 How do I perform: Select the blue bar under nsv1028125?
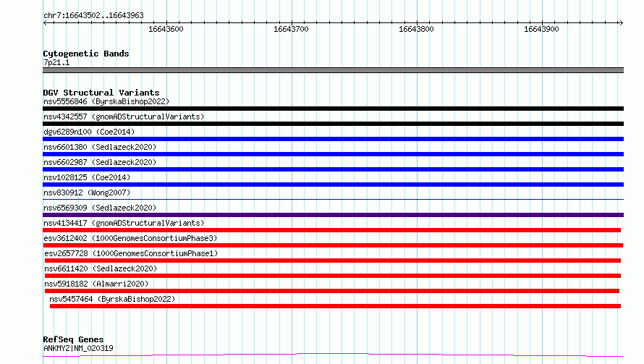tap(333, 185)
